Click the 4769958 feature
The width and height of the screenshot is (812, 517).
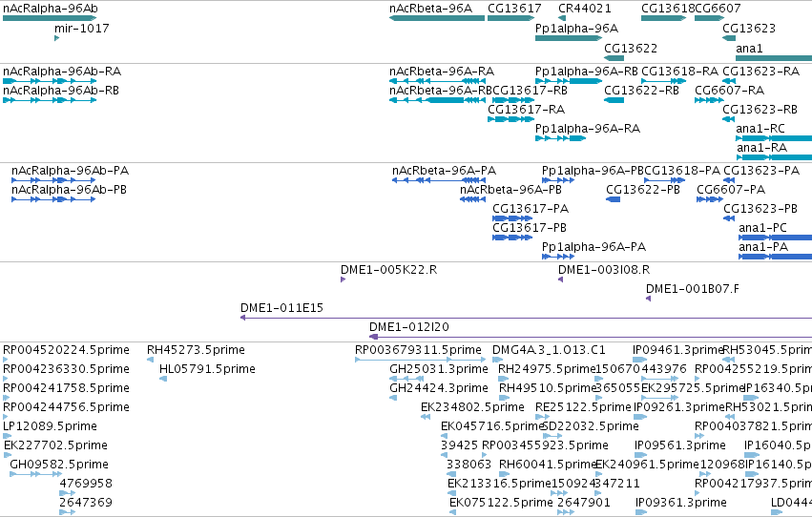[x=68, y=494]
